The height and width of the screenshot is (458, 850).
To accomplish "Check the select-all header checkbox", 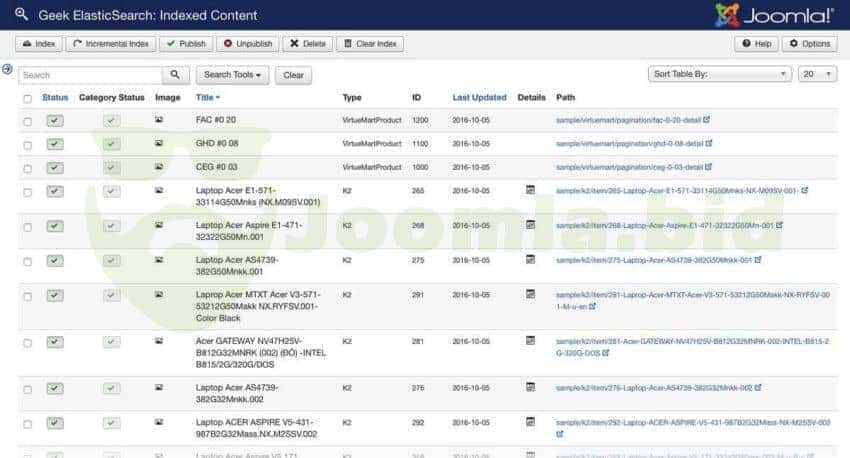I will tap(28, 99).
